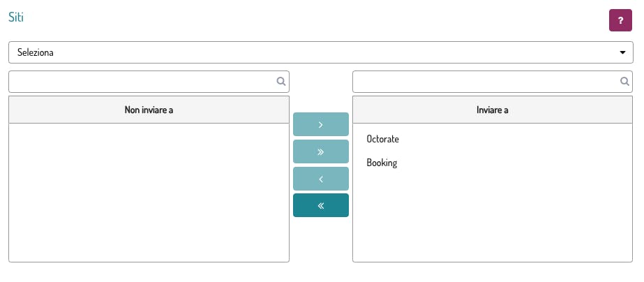Image resolution: width=644 pixels, height=282 pixels.
Task: Click the Inviare a column header
Action: 493,110
